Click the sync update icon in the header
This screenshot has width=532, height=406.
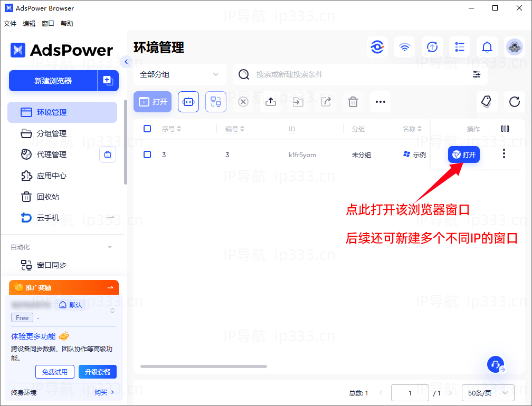pyautogui.click(x=432, y=47)
